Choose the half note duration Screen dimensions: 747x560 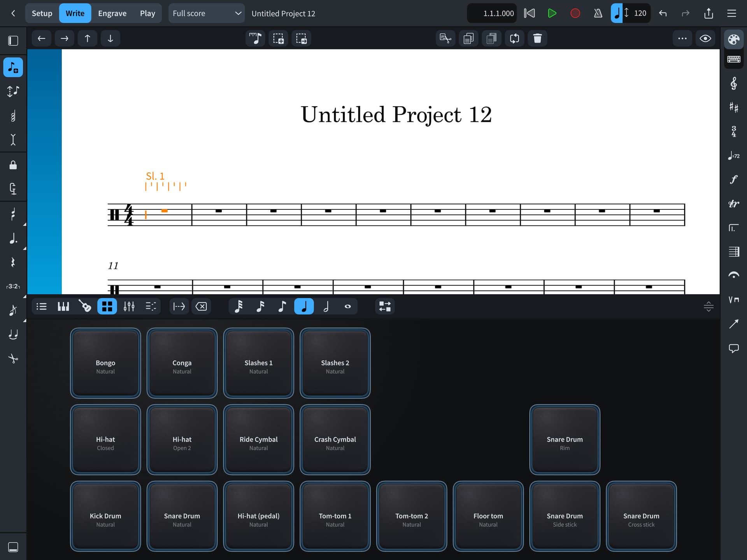click(326, 307)
